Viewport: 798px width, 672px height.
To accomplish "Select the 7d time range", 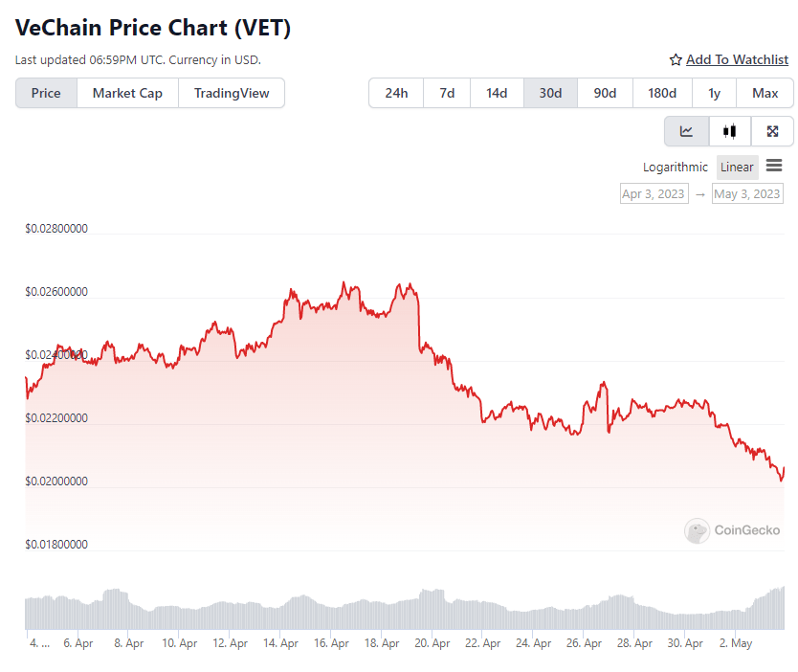I will 447,93.
